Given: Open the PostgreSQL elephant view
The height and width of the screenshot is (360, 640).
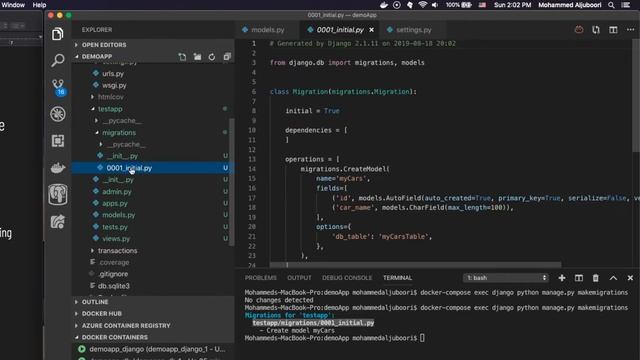Looking at the screenshot, I should point(58,194).
